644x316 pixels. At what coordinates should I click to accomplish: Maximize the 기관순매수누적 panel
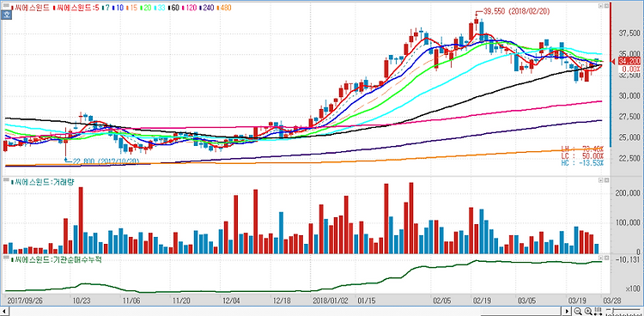[x=600, y=259]
